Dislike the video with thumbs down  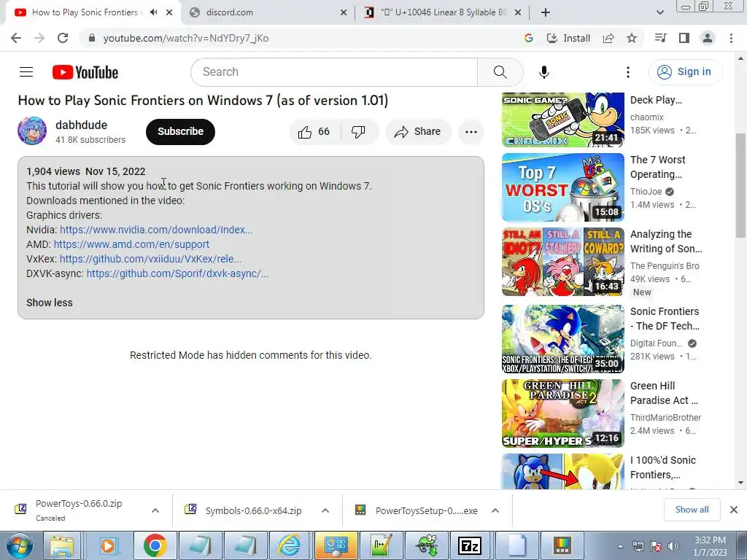[358, 132]
